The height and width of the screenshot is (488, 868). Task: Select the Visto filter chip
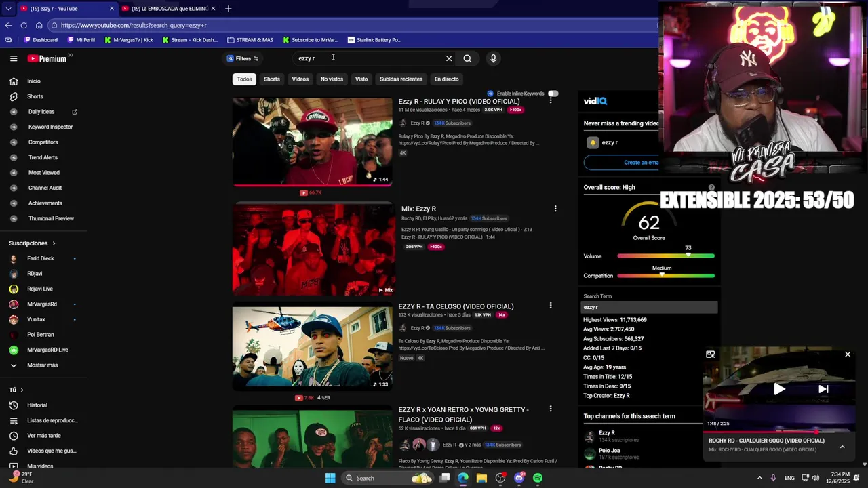click(x=361, y=79)
